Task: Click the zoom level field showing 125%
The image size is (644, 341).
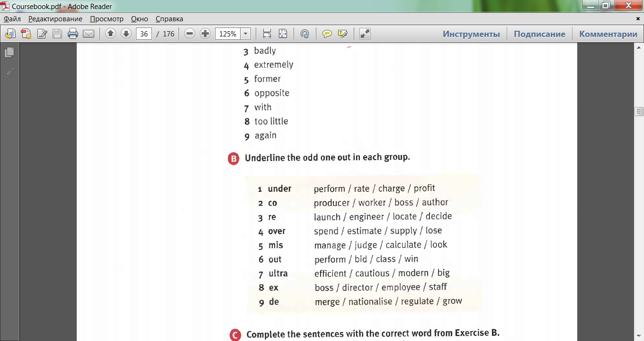Action: 228,34
